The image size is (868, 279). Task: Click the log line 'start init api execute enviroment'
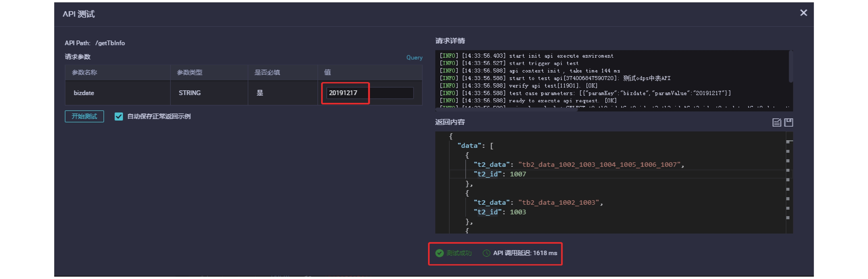[526, 56]
